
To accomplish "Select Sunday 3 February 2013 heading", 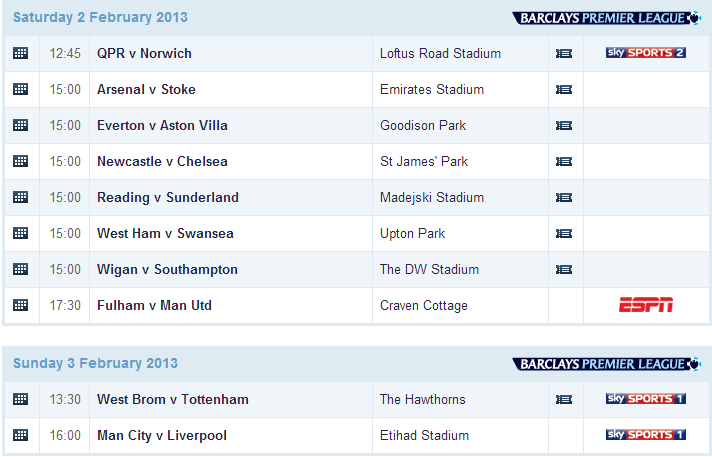I will (95, 363).
